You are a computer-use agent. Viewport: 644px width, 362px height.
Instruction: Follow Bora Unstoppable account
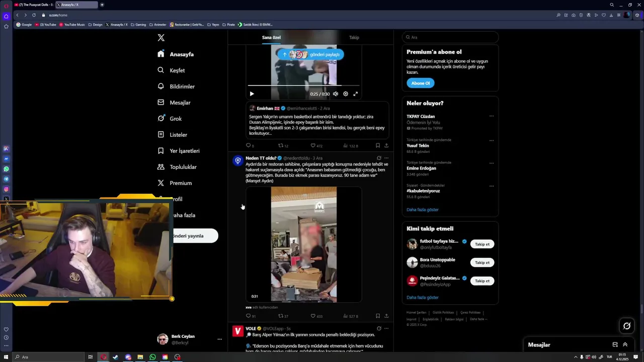(x=482, y=262)
